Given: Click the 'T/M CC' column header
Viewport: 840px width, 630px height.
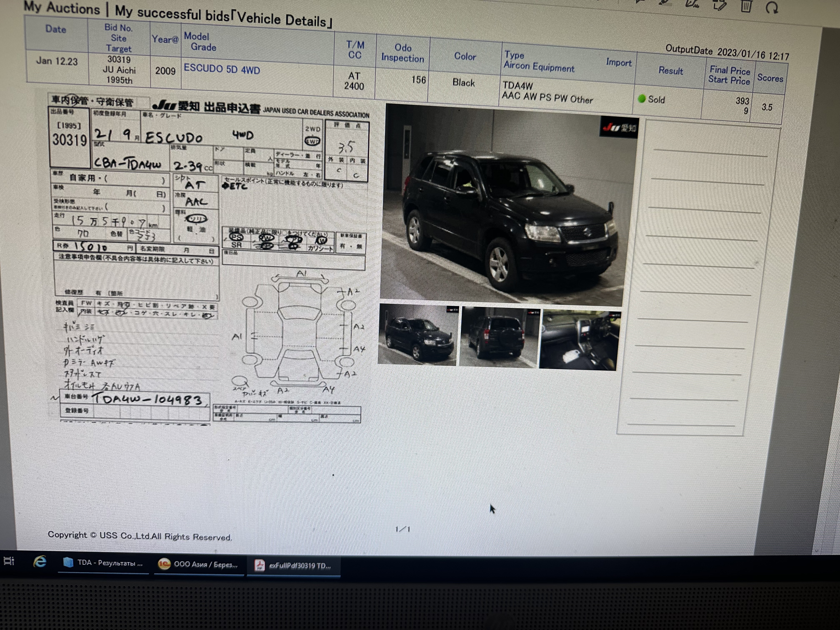Looking at the screenshot, I should pyautogui.click(x=355, y=50).
